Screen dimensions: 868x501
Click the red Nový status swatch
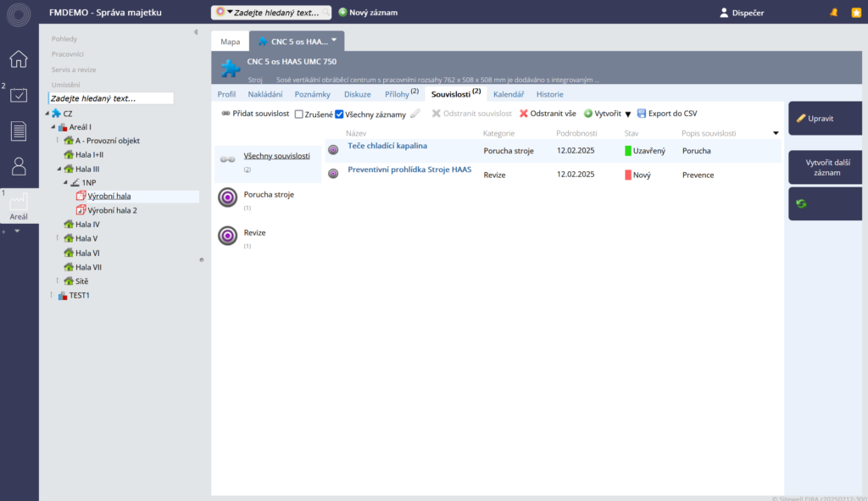pos(628,175)
